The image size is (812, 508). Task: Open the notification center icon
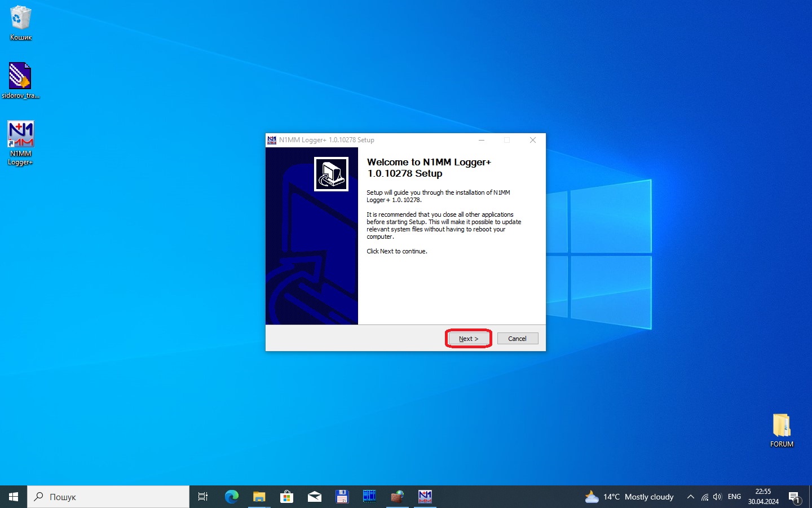[x=795, y=497]
